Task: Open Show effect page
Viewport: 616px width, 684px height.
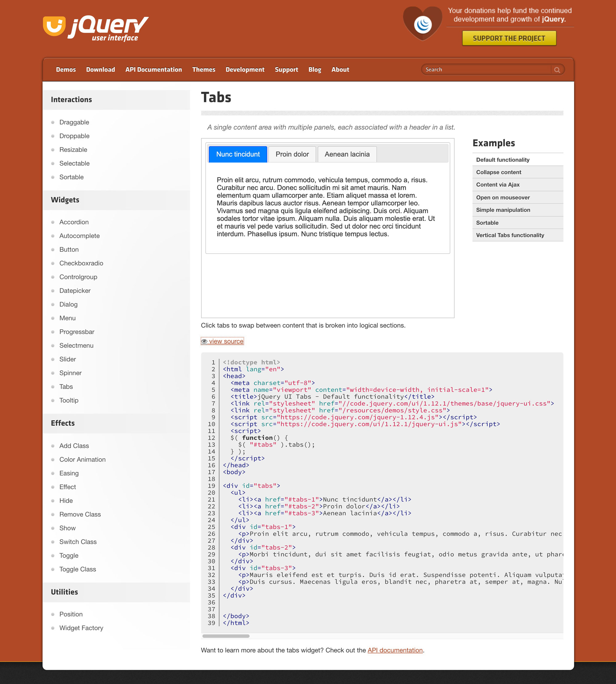Action: pos(67,528)
